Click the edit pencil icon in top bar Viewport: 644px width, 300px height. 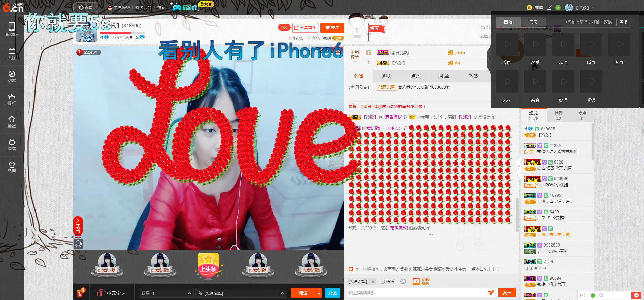549,7
